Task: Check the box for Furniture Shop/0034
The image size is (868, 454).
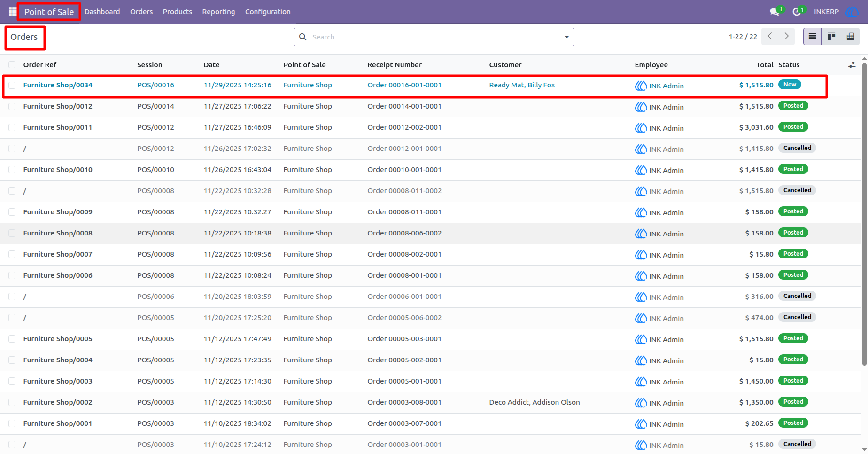Action: [12, 85]
